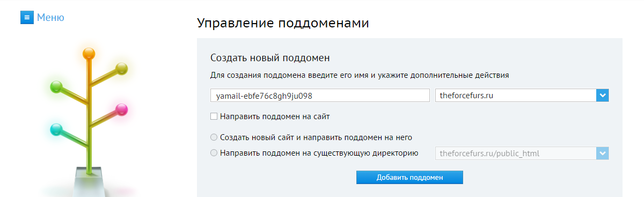Click the pink ball on the tree
This screenshot has width=644, height=197.
click(122, 110)
